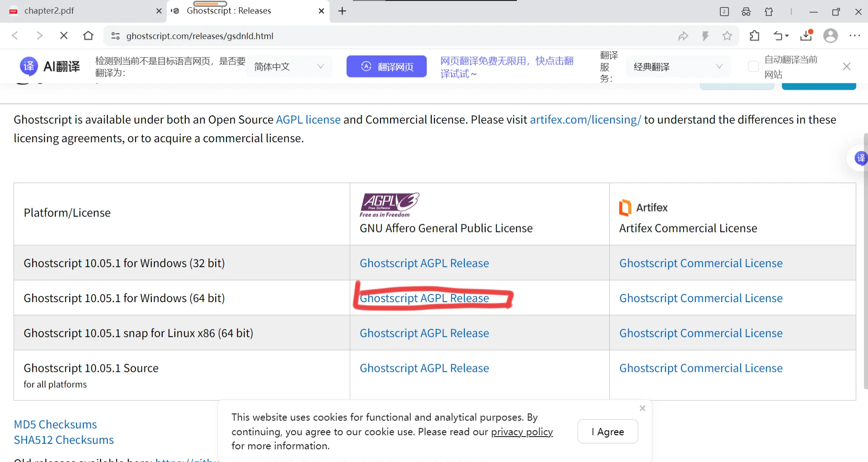Open Commercial License link for Linux snap row

point(701,333)
